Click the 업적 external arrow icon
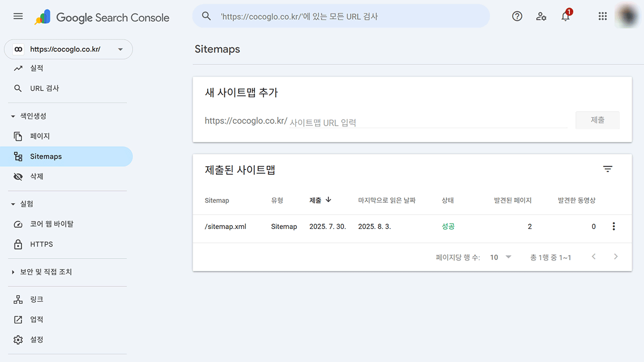The height and width of the screenshot is (362, 644). pyautogui.click(x=18, y=320)
